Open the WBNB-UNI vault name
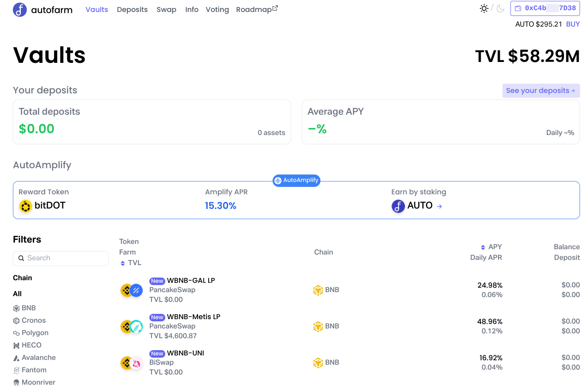588x386 pixels. [x=186, y=353]
